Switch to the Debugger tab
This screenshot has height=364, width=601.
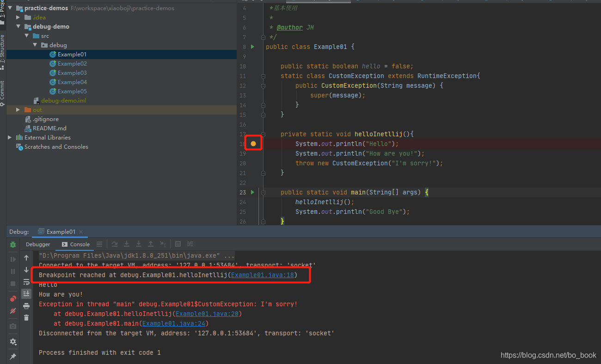[x=38, y=244]
